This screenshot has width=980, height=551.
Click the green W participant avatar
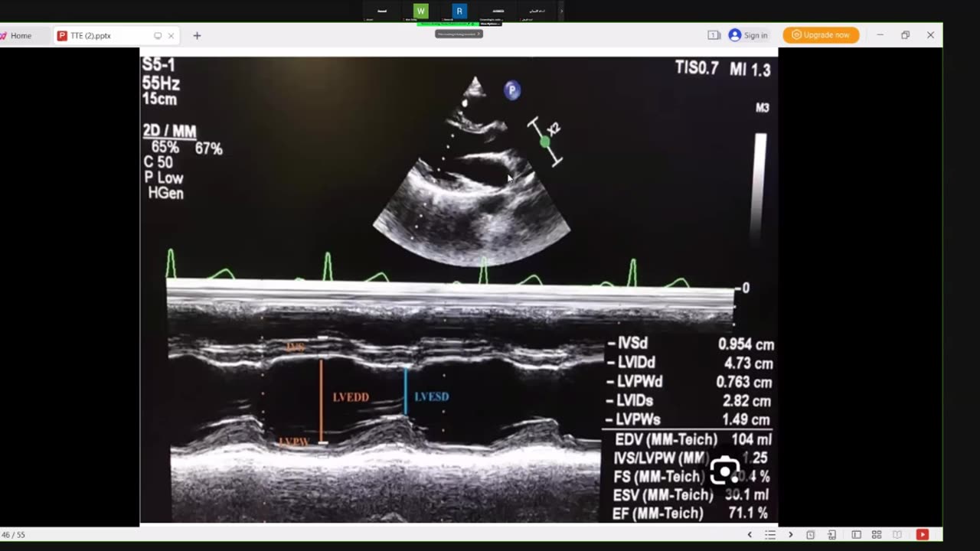(420, 11)
